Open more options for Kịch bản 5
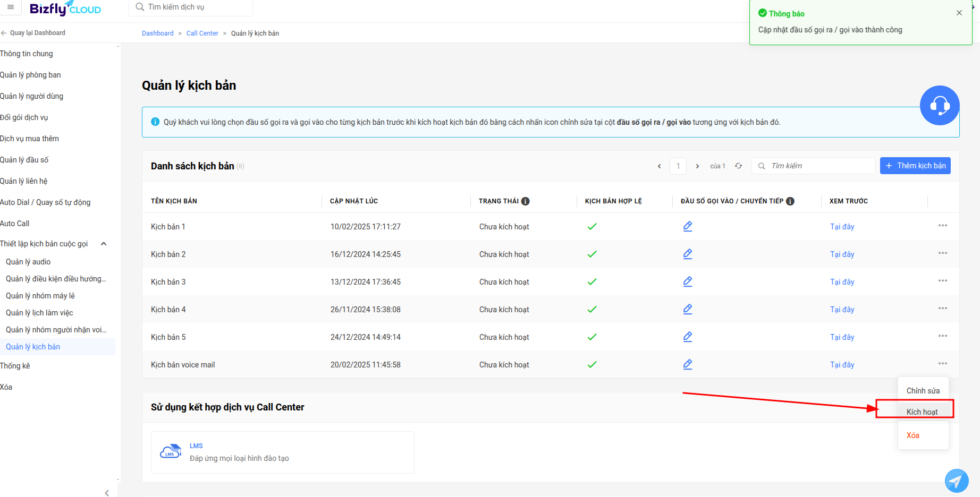The height and width of the screenshot is (497, 980). (x=943, y=336)
